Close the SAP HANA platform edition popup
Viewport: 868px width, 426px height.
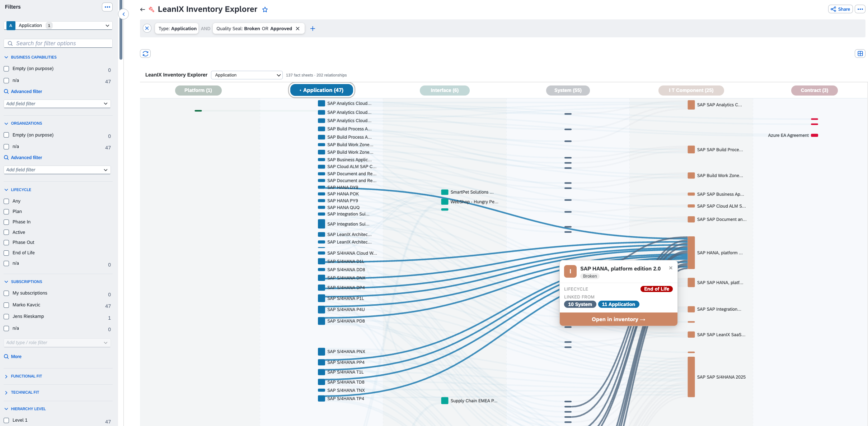671,268
